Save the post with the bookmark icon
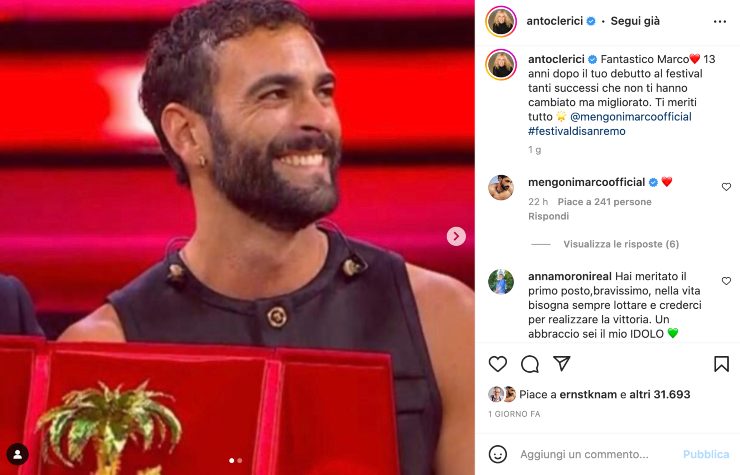Screen dimensions: 740x475 pyautogui.click(x=721, y=364)
